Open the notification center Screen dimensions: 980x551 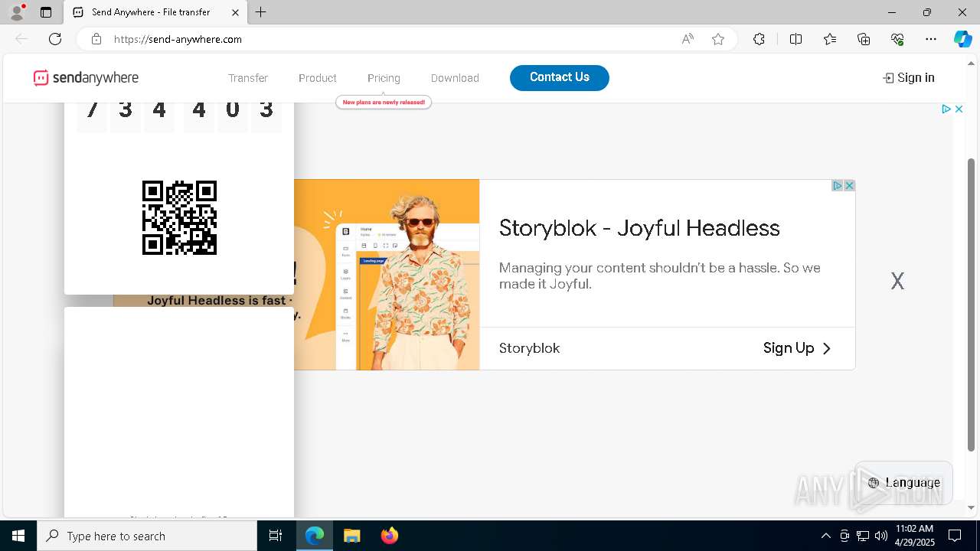pos(955,536)
